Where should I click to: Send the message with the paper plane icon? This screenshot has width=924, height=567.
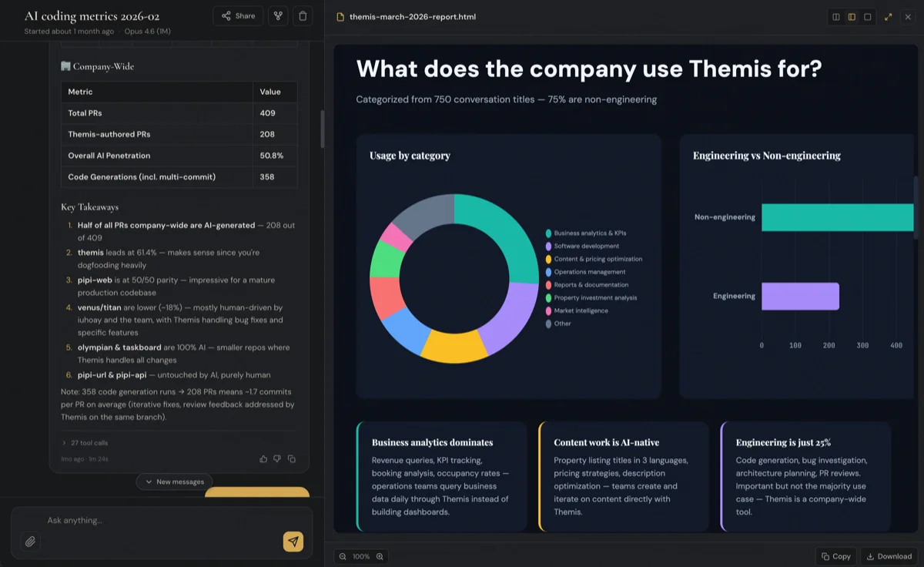pos(293,542)
